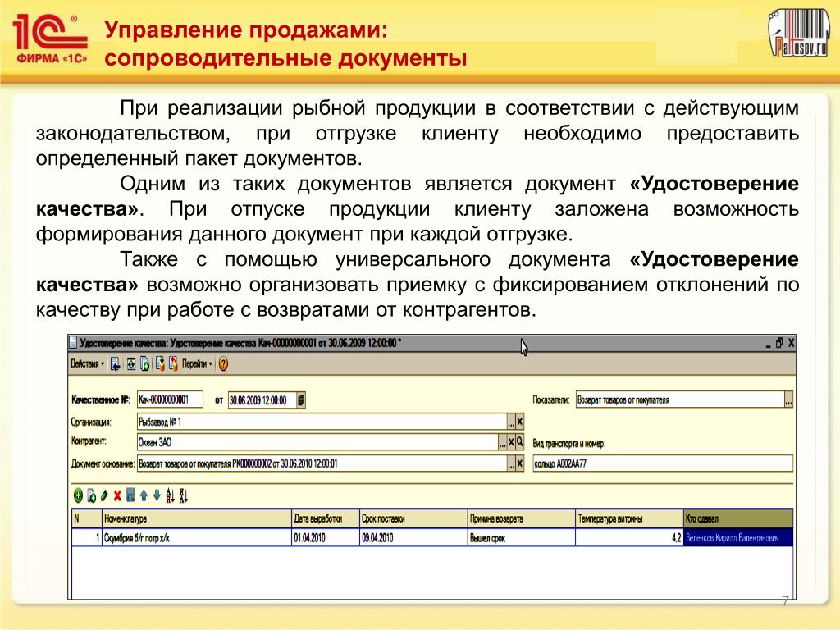
Task: Delete the row with red X
Action: pyautogui.click(x=117, y=495)
